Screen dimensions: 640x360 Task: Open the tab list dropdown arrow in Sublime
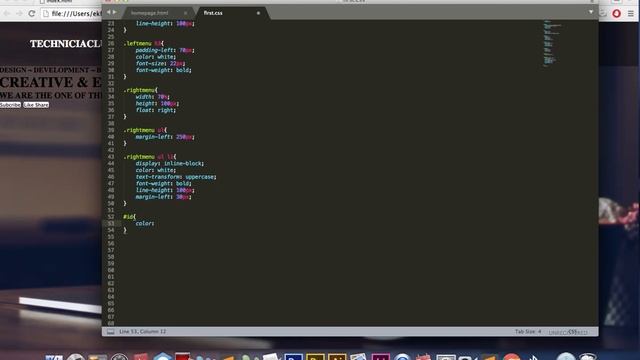591,12
